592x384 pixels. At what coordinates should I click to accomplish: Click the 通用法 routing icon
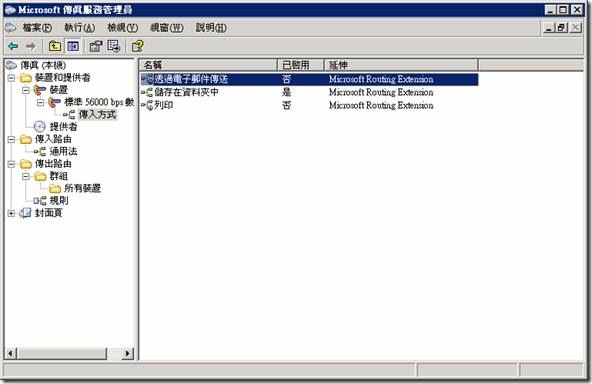coord(40,151)
